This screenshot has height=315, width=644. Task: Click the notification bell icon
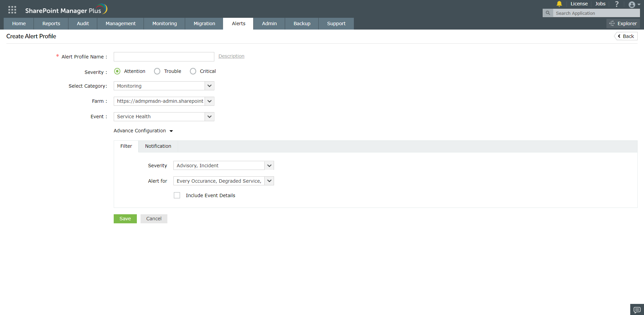tap(559, 4)
